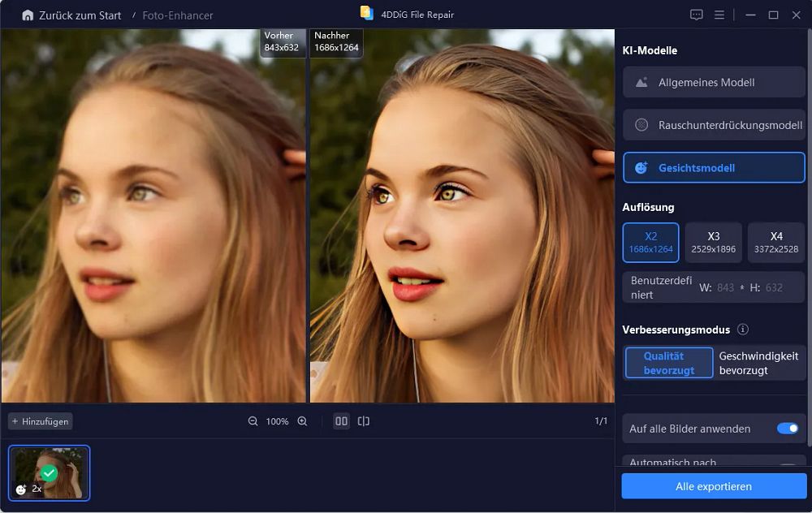
Task: Click the Nachher 1686x1264 label
Action: coord(336,41)
